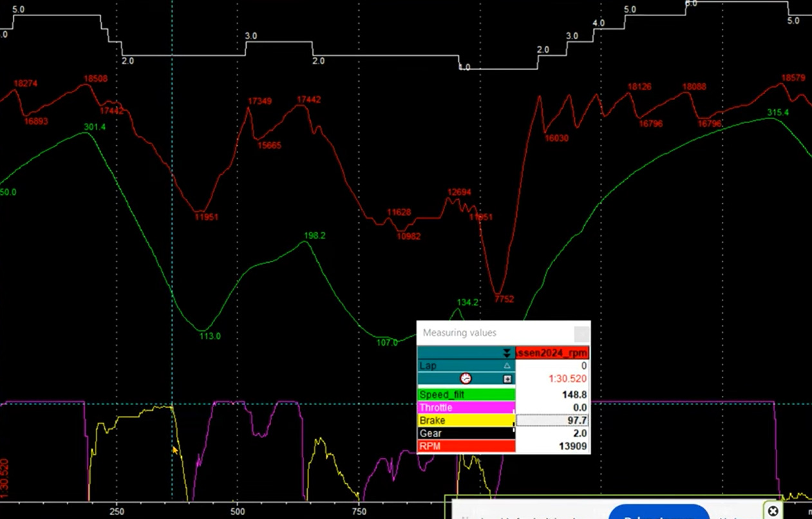Dismiss the popup with the X circle icon
This screenshot has width=812, height=519.
[773, 511]
